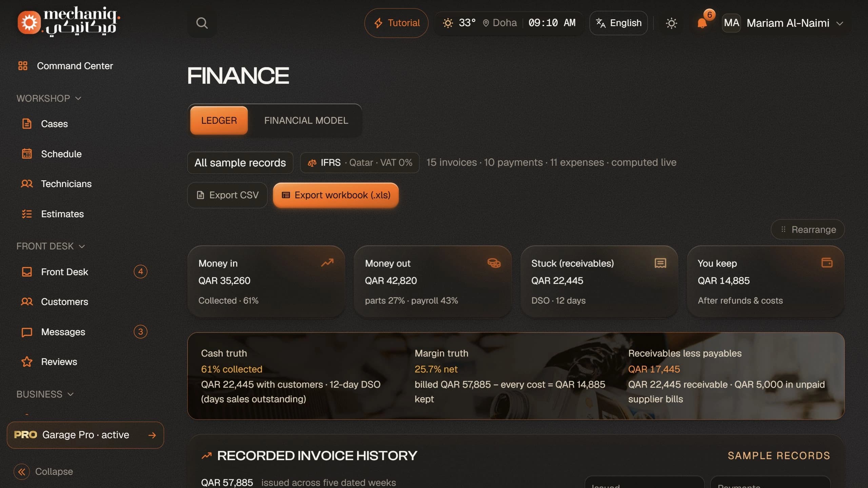This screenshot has width=868, height=488.
Task: Click the SAMPLE RECORDS label
Action: coord(779,455)
